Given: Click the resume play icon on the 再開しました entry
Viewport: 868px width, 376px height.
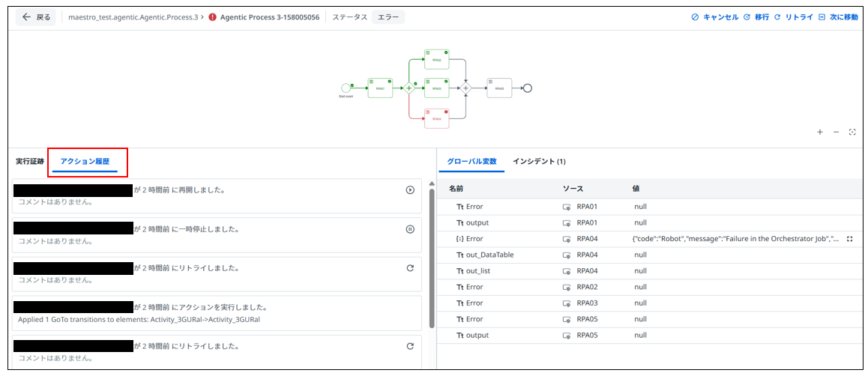Looking at the screenshot, I should [x=410, y=190].
